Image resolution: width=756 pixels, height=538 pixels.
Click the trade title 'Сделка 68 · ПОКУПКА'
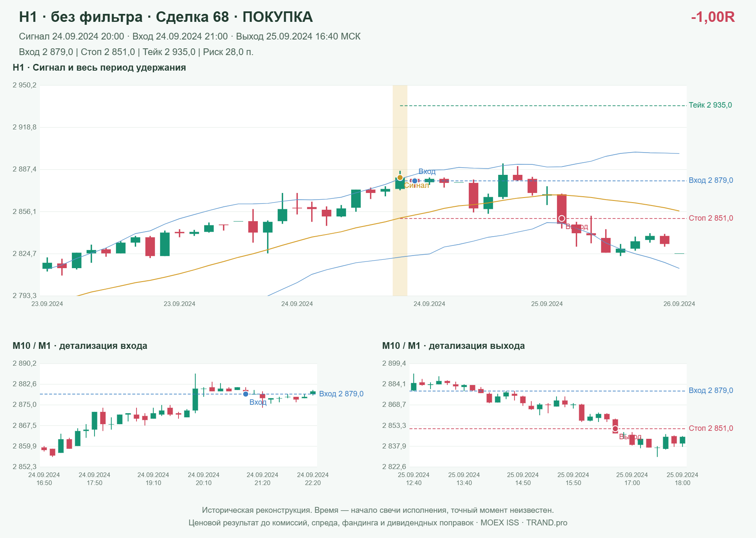tap(234, 17)
